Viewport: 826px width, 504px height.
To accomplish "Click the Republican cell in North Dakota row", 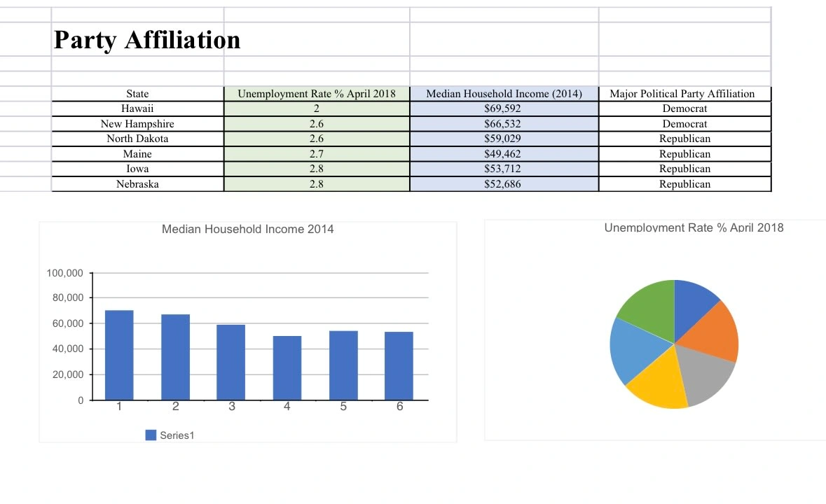I will coord(684,139).
